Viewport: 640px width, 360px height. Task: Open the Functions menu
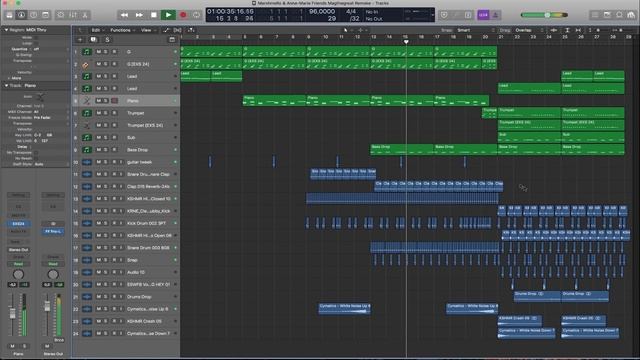tap(122, 30)
